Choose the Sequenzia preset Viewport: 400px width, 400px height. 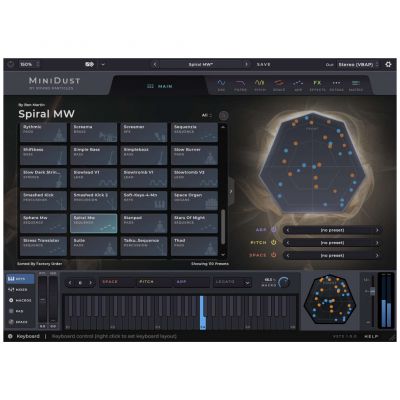click(194, 132)
